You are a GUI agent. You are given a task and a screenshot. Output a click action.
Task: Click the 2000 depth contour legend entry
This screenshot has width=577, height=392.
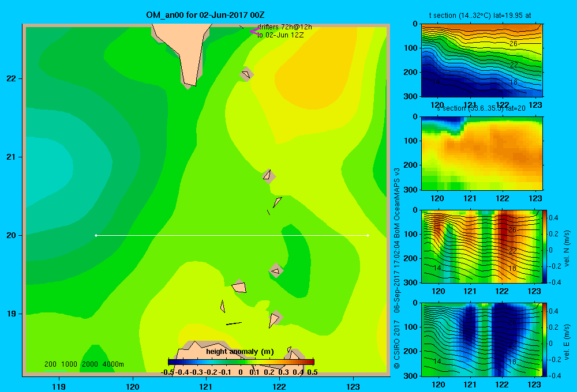[90, 364]
